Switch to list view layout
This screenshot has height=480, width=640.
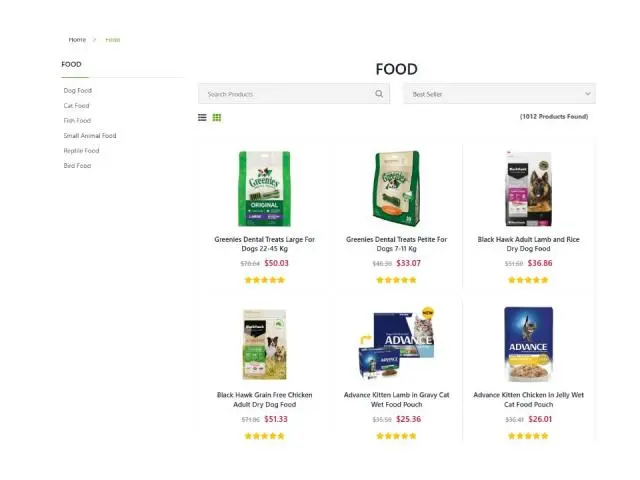(202, 118)
